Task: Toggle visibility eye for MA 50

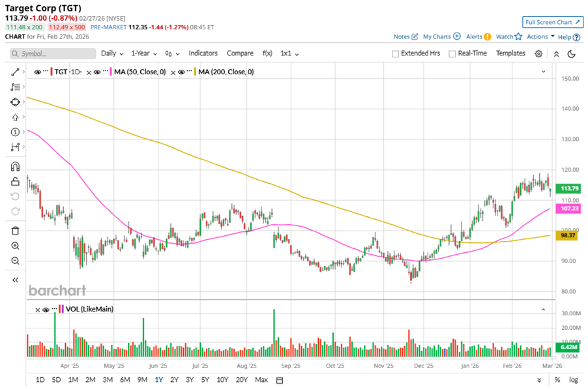Action: tap(97, 72)
